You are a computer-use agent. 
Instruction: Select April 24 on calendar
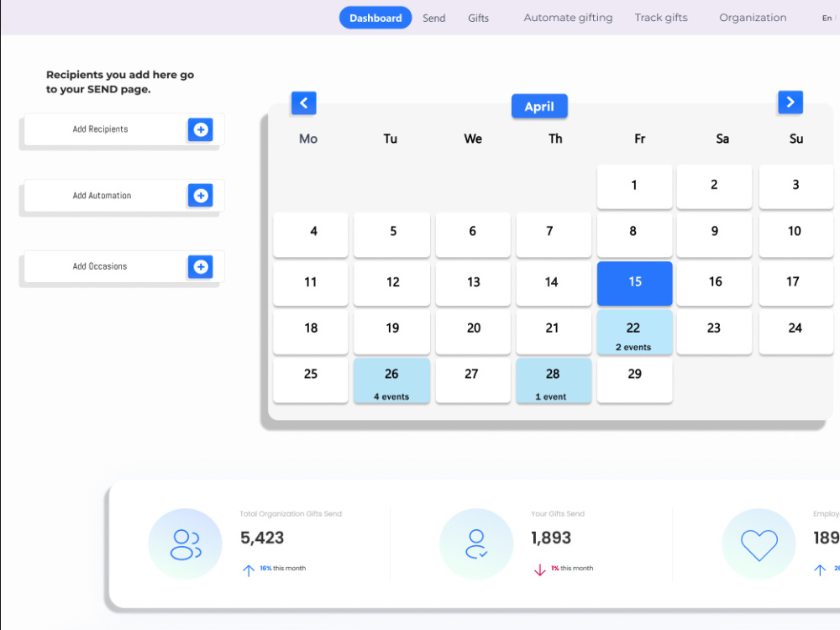796,332
